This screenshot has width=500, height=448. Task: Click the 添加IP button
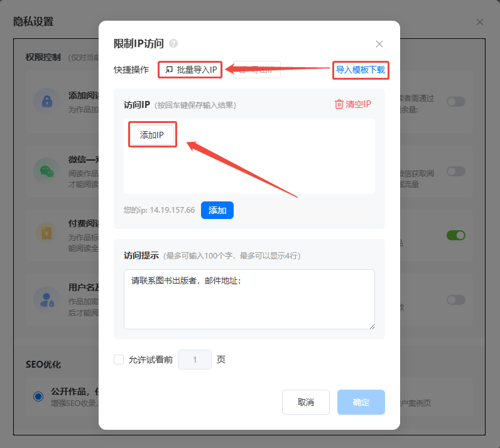point(151,135)
